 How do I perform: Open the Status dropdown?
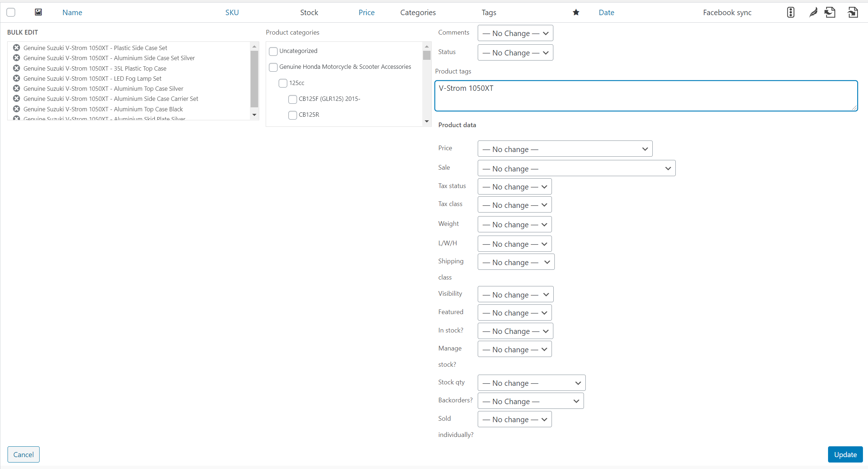(x=515, y=53)
